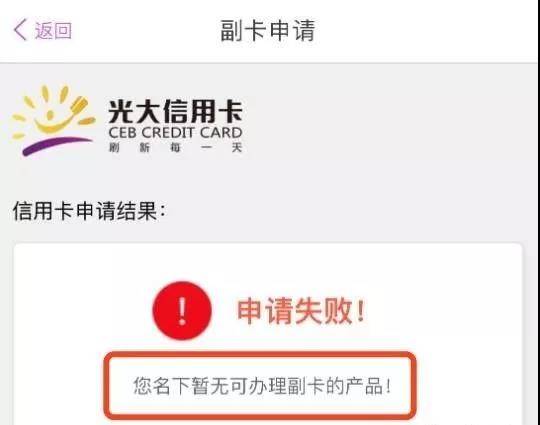Click the 副卡申请 page title
This screenshot has width=540, height=425.
268,31
